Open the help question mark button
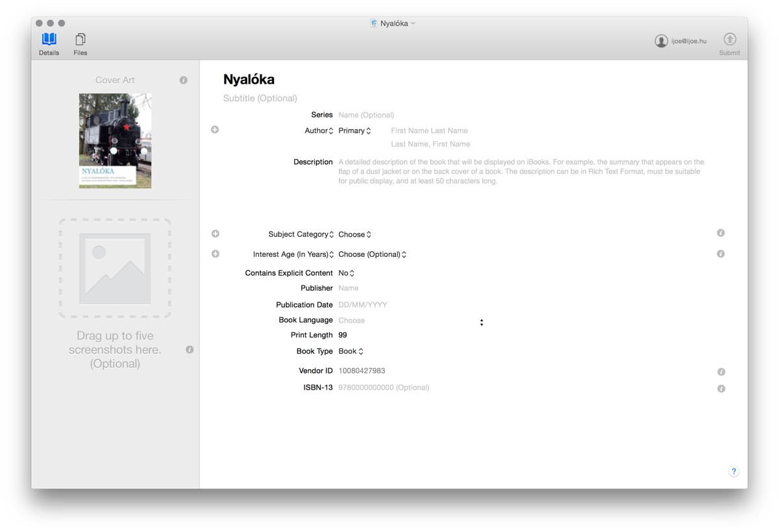 pos(734,472)
